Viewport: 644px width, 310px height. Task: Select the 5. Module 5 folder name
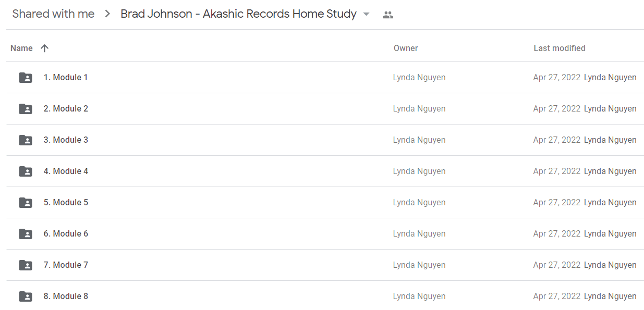[66, 202]
